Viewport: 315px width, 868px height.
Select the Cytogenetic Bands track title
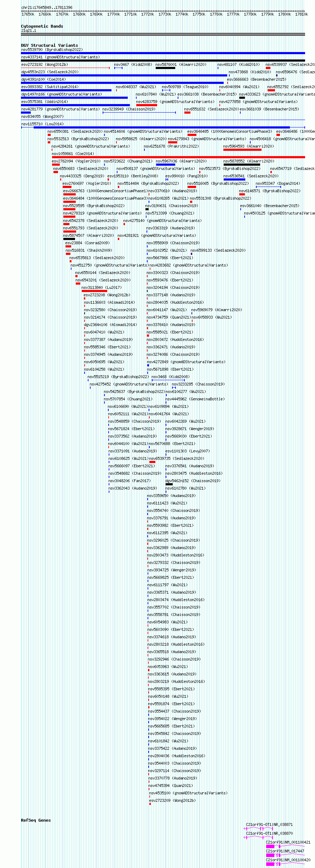click(42, 26)
